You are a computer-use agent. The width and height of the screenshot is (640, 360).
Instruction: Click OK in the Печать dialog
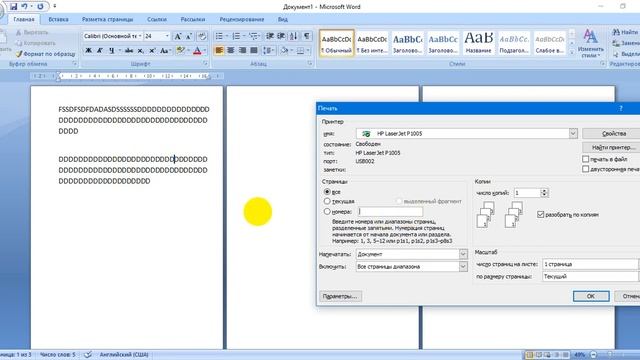click(x=591, y=296)
